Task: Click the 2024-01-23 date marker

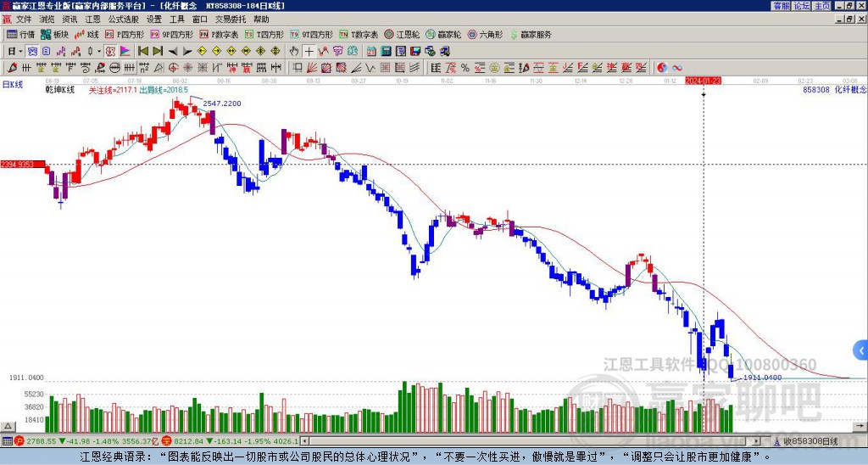Action: [x=703, y=81]
